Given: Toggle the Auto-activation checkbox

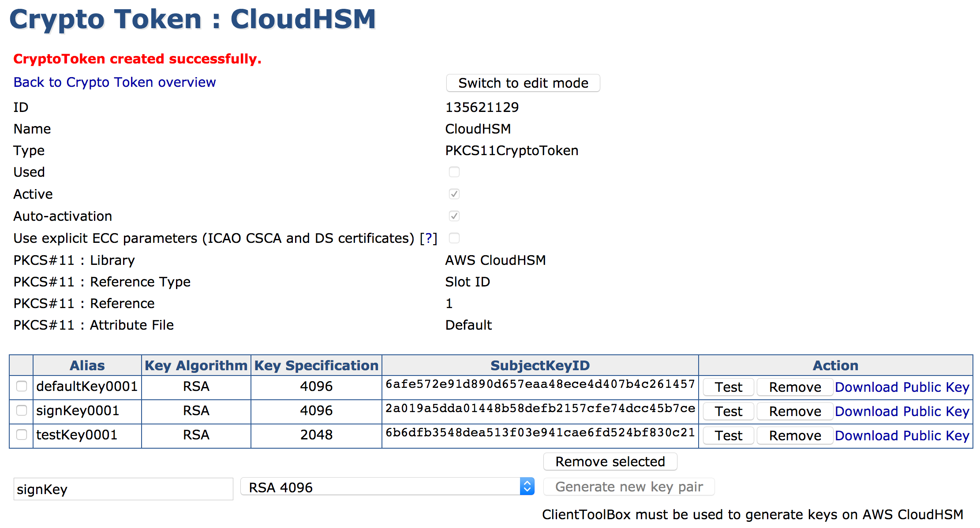Looking at the screenshot, I should coord(454,216).
